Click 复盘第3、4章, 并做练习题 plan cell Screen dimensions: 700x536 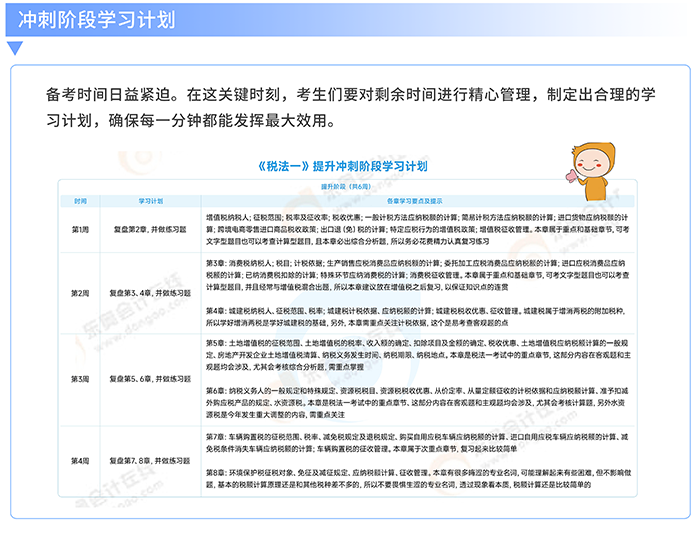150,293
